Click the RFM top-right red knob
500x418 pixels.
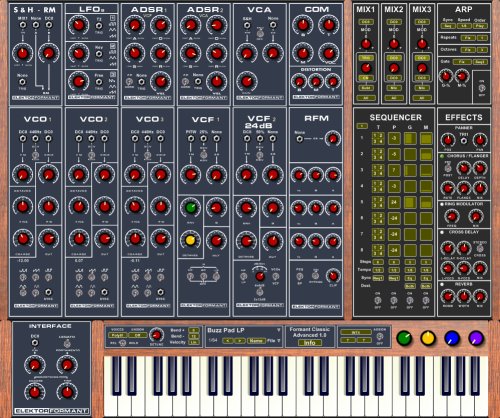click(x=333, y=139)
